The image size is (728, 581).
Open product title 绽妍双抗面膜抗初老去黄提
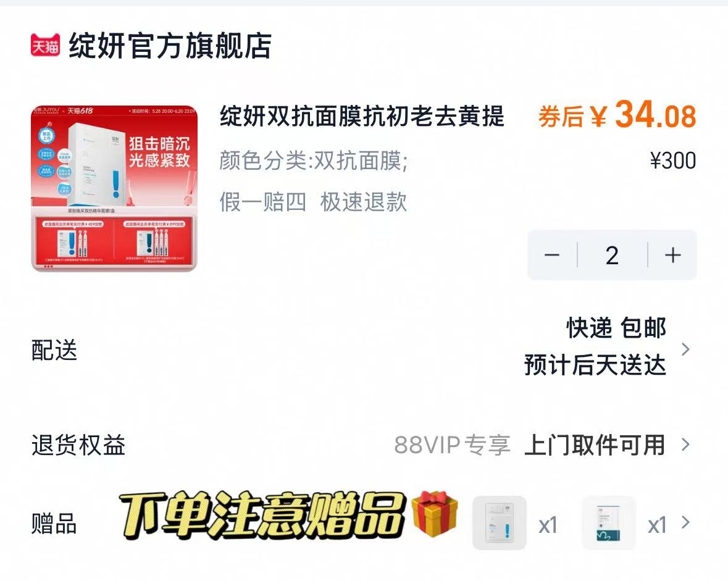362,116
